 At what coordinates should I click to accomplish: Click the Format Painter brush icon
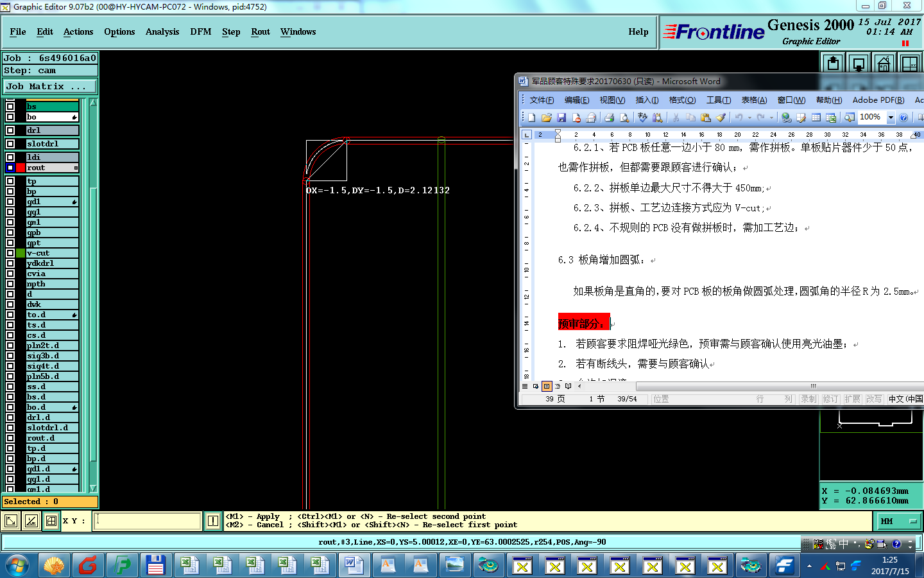(x=721, y=118)
